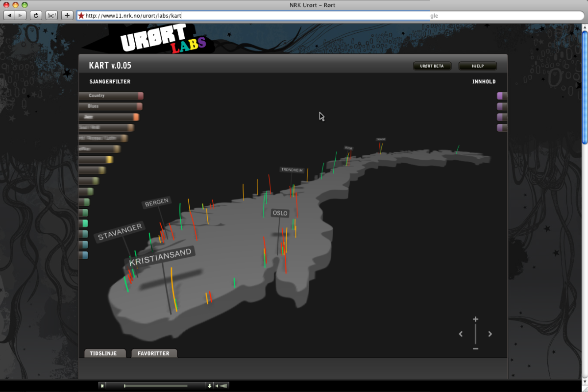
Task: Click the Urørt Labs logo
Action: pyautogui.click(x=164, y=40)
